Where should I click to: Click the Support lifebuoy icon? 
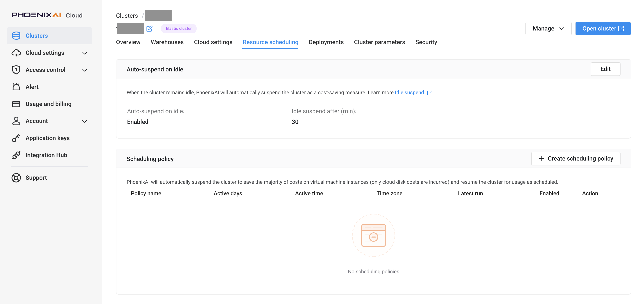[x=16, y=178]
